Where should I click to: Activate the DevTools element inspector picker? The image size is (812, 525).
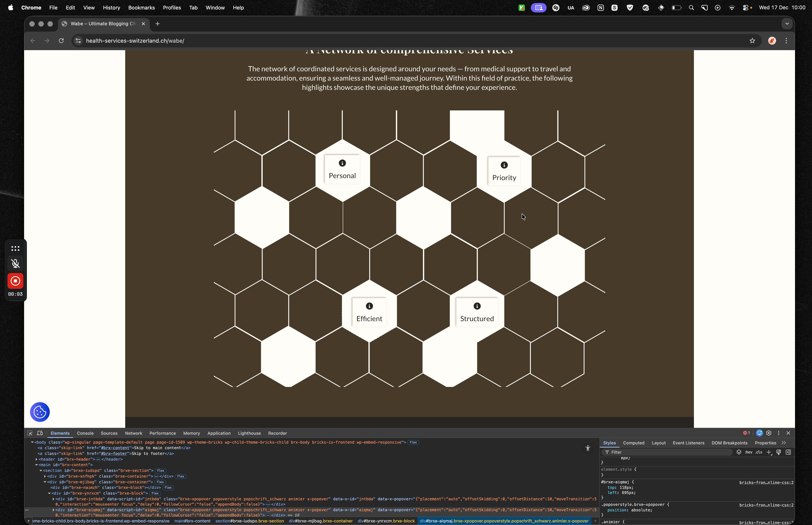(30, 433)
